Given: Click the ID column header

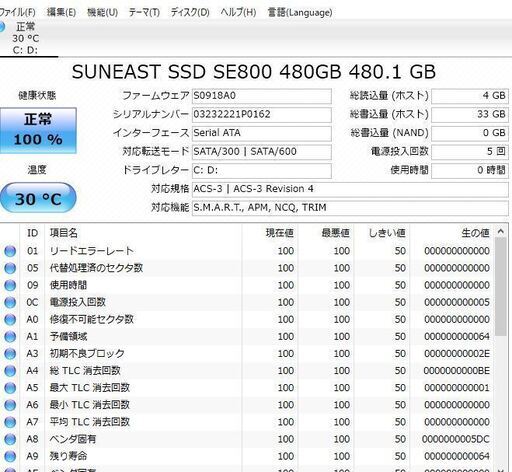Looking at the screenshot, I should click(x=32, y=233).
